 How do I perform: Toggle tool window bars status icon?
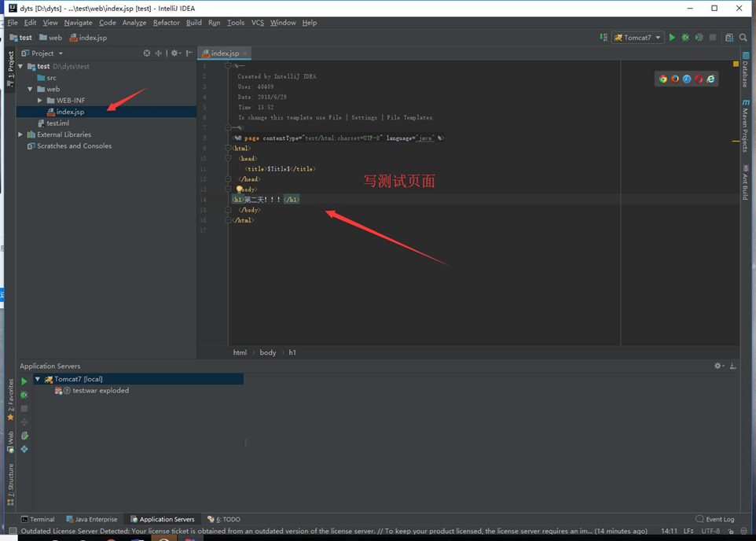pos(13,531)
